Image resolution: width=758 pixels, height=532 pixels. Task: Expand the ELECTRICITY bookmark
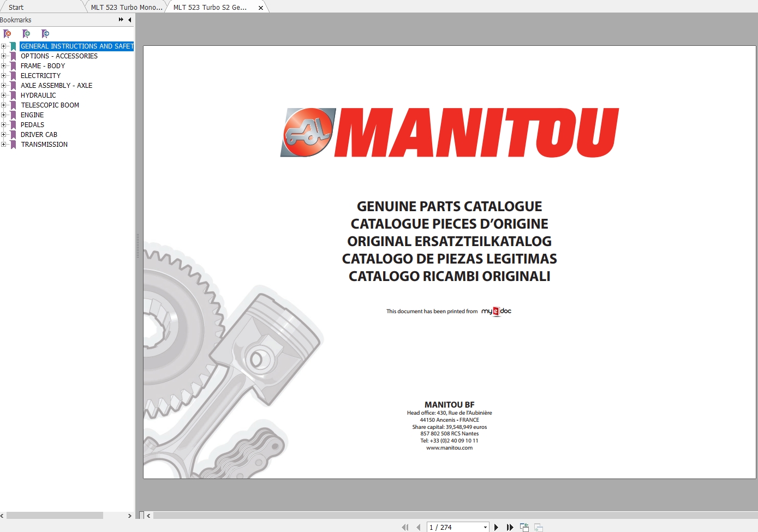point(3,76)
